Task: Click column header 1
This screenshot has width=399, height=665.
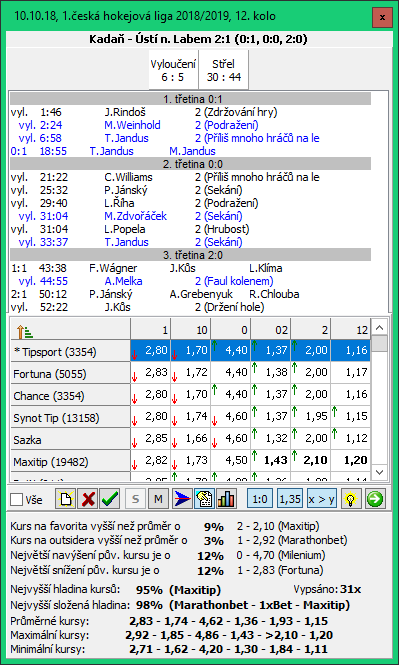Action: (x=150, y=329)
